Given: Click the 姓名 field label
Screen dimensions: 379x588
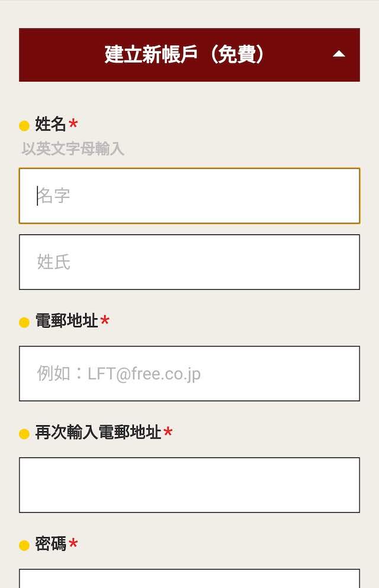Looking at the screenshot, I should [x=50, y=124].
